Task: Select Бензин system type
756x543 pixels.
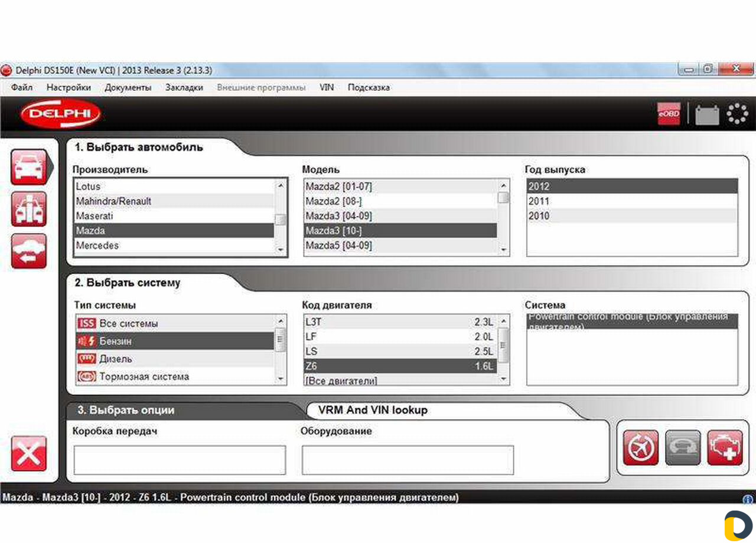Action: tap(175, 341)
